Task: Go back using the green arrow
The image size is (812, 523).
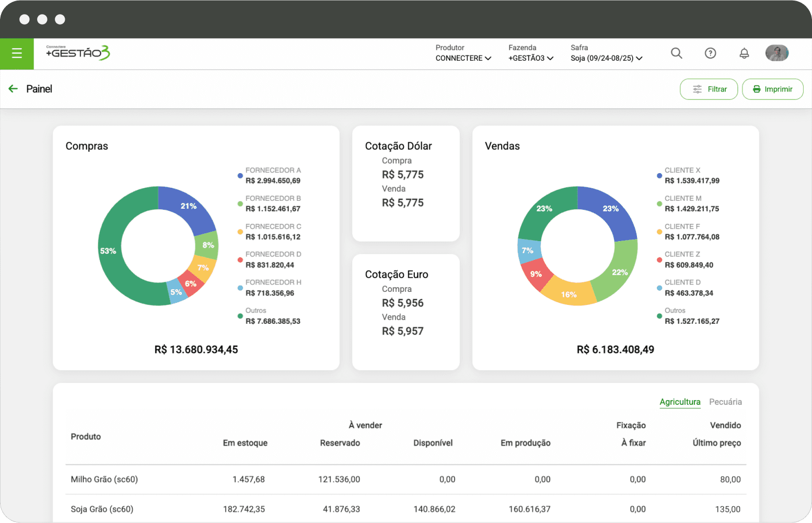Action: pos(13,89)
